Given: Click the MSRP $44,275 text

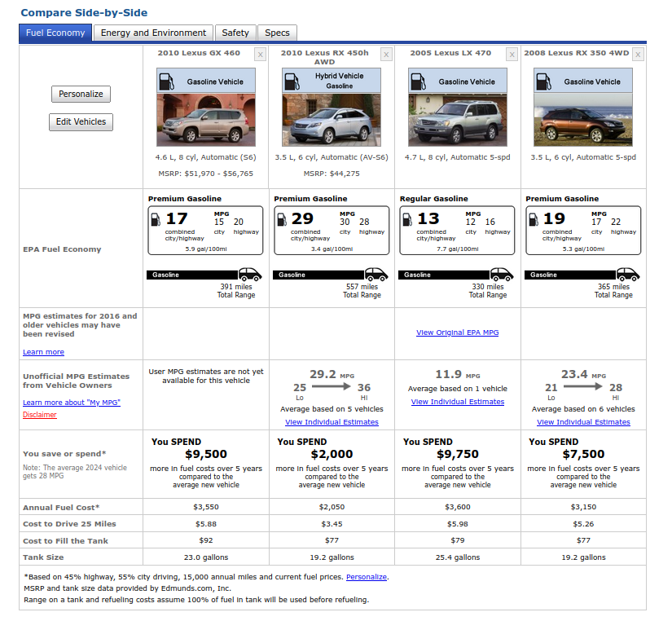Looking at the screenshot, I should (x=332, y=174).
